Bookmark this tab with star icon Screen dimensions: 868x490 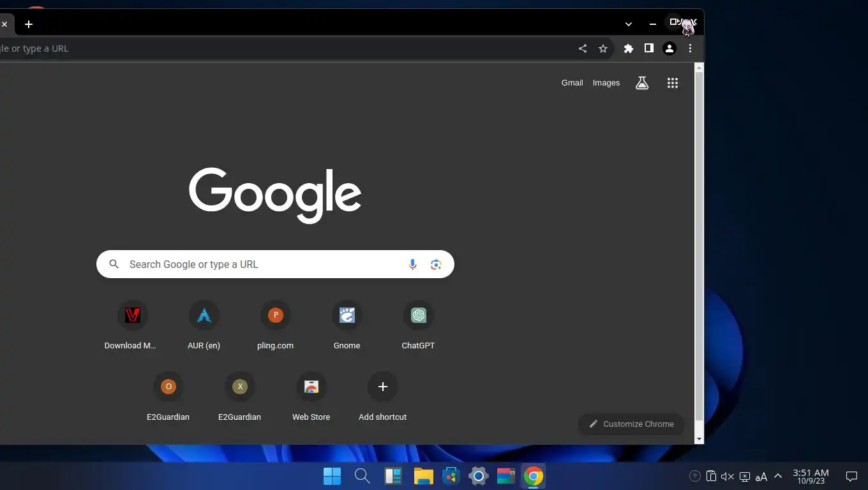602,48
